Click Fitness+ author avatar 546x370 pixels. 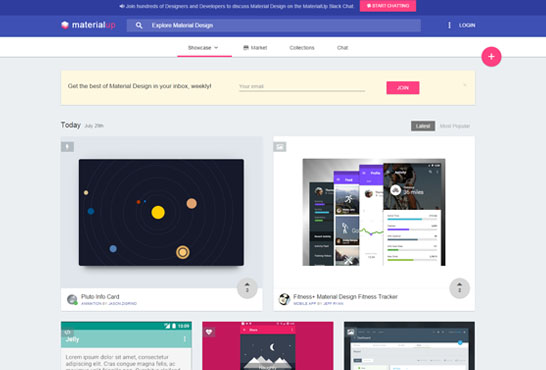(284, 299)
